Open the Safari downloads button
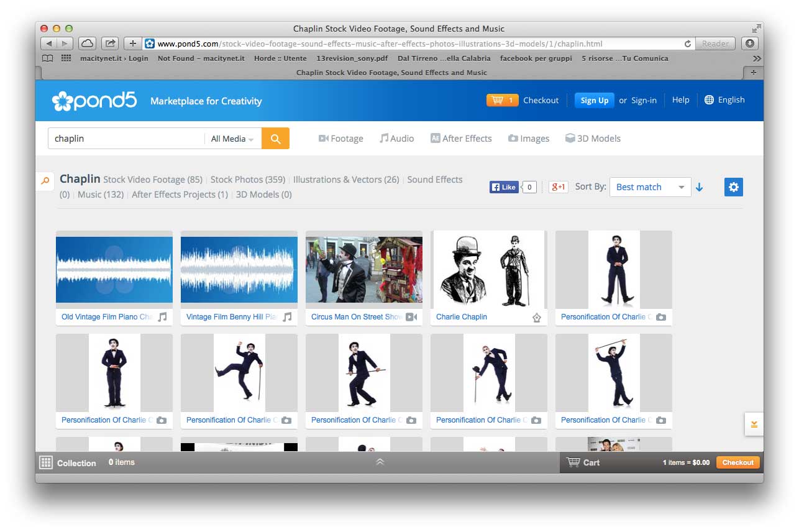The image size is (799, 532). pos(750,44)
